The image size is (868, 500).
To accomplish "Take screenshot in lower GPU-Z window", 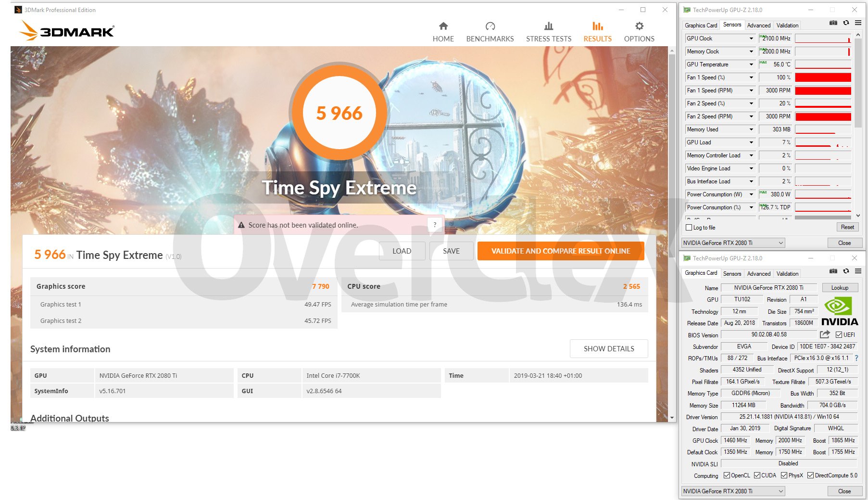I will pyautogui.click(x=833, y=271).
